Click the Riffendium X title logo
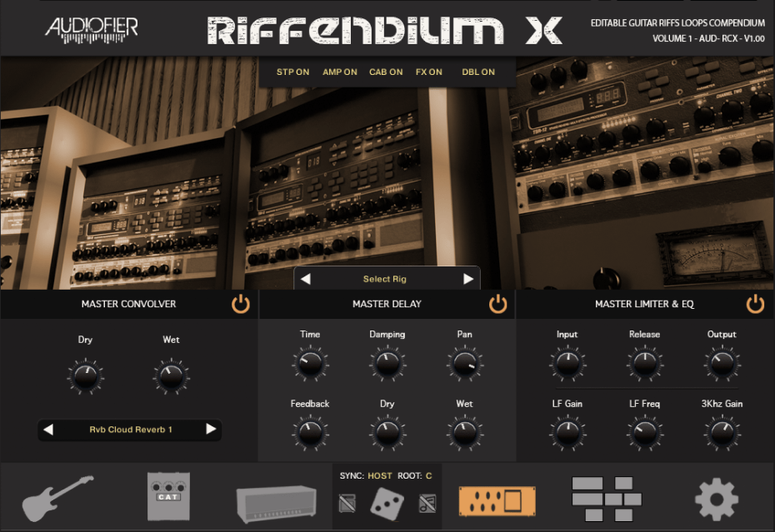Screen dimensions: 775x532 pos(384,31)
